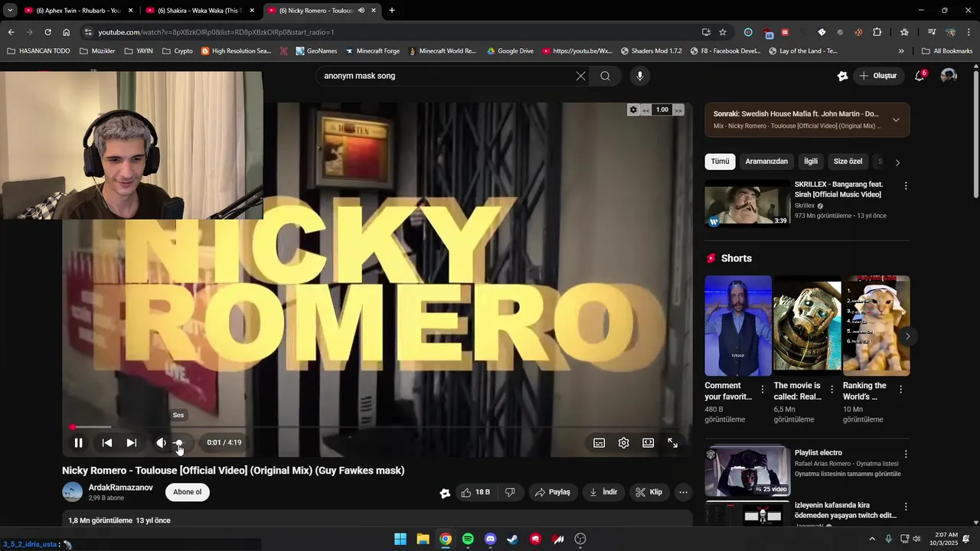Screen dimensions: 980x551
Task: Open Discord from the taskbar
Action: click(491, 540)
